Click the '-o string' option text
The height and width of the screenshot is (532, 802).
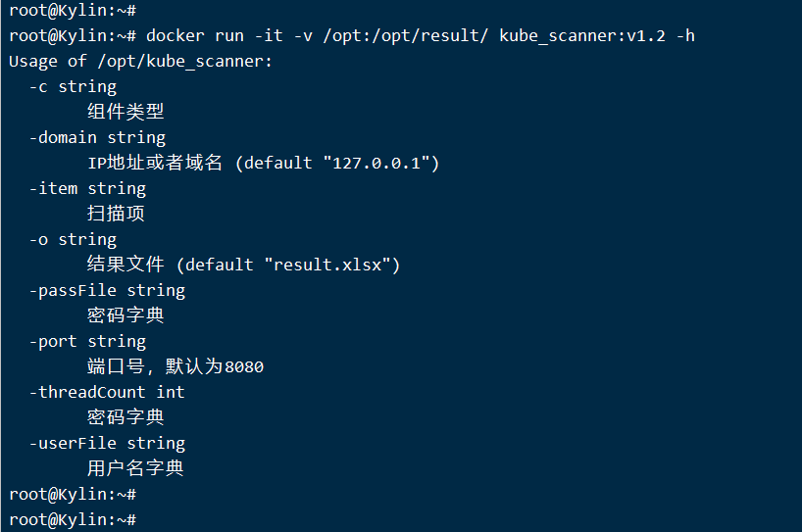(73, 240)
